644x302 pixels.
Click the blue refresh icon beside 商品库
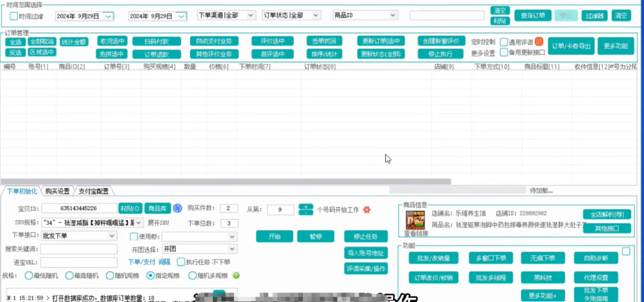click(177, 208)
